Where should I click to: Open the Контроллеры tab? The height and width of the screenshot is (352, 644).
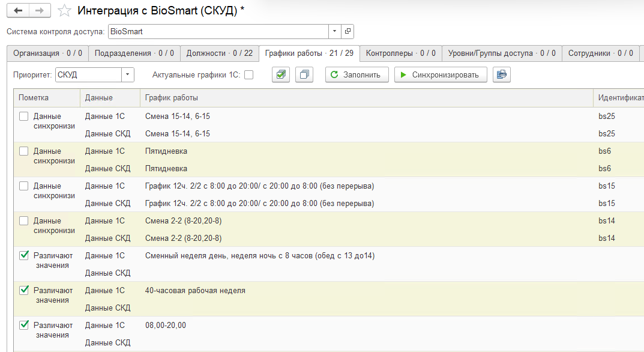(x=400, y=53)
